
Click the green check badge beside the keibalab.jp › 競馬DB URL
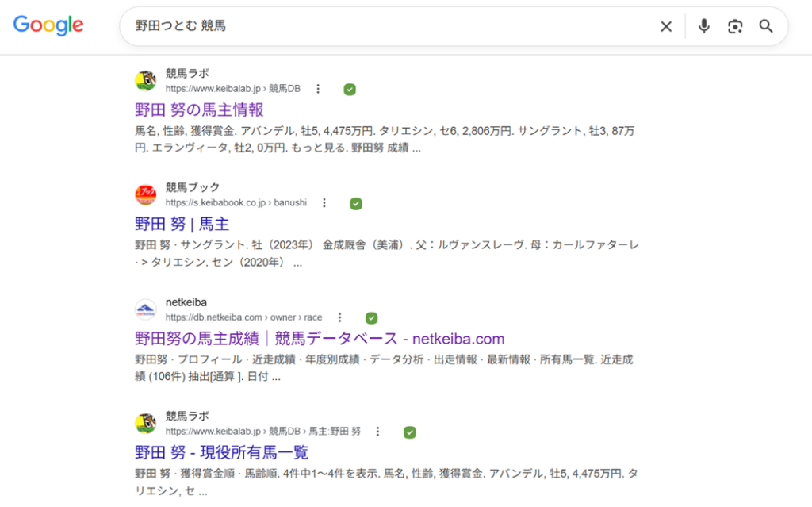point(350,90)
